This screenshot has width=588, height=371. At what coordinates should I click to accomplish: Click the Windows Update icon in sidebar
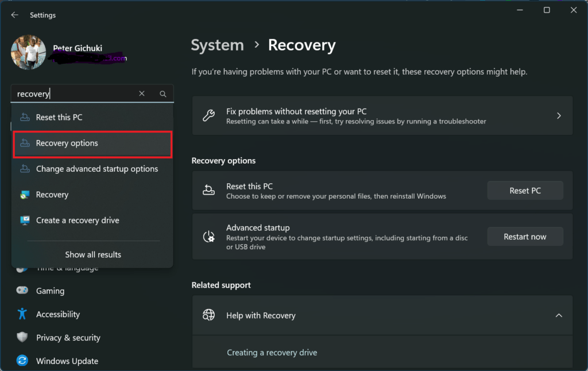[22, 361]
